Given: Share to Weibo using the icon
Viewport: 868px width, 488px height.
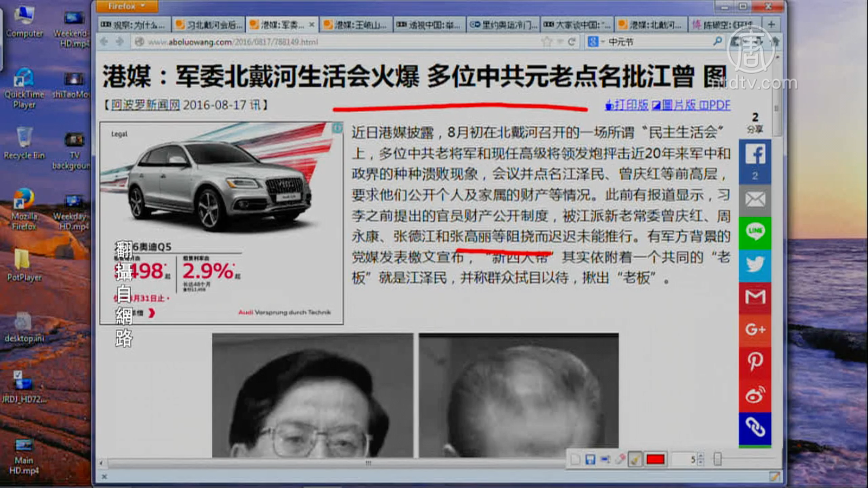Looking at the screenshot, I should point(755,395).
